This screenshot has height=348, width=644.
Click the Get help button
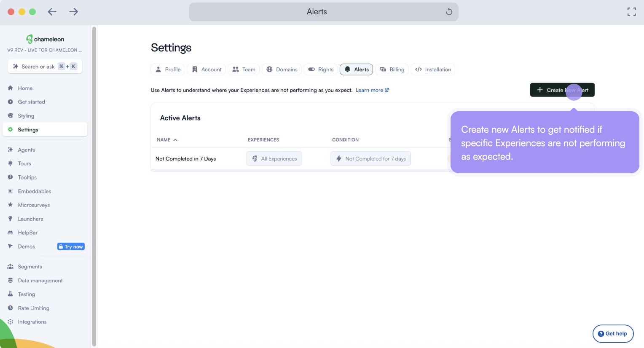click(x=613, y=334)
